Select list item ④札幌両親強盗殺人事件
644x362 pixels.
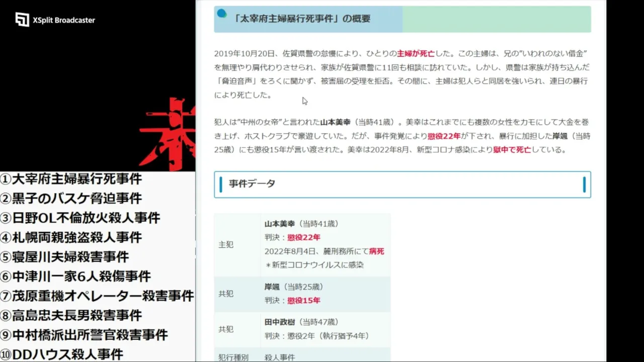(x=71, y=237)
